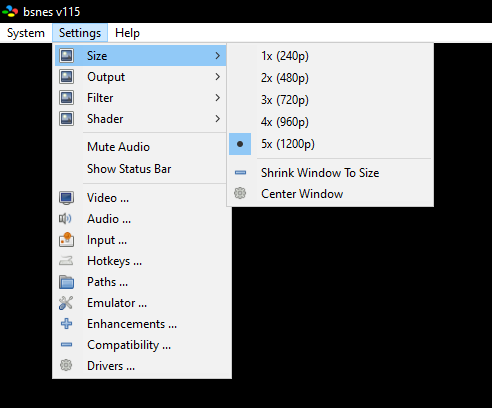This screenshot has height=408, width=492.
Task: Click the Audio speaker icon
Action: point(65,219)
